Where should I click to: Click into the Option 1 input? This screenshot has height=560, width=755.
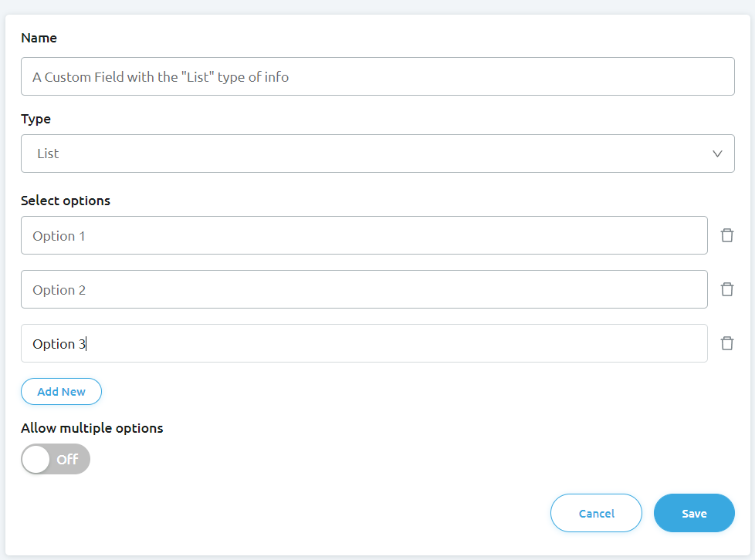pyautogui.click(x=364, y=235)
